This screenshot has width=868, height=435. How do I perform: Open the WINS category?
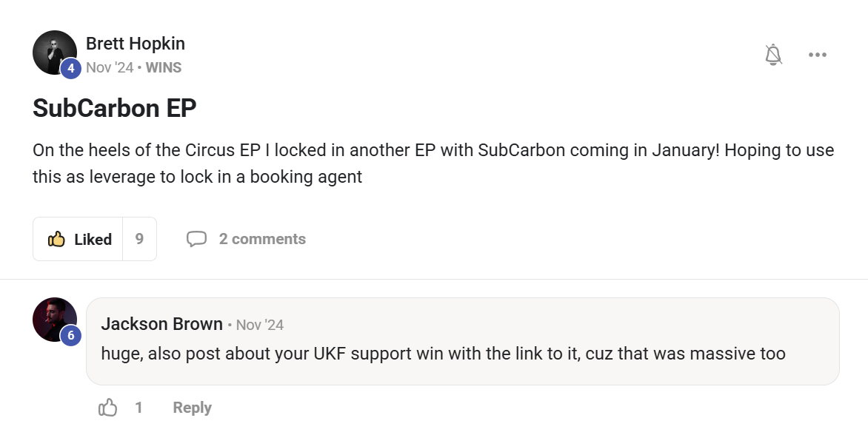(x=164, y=67)
